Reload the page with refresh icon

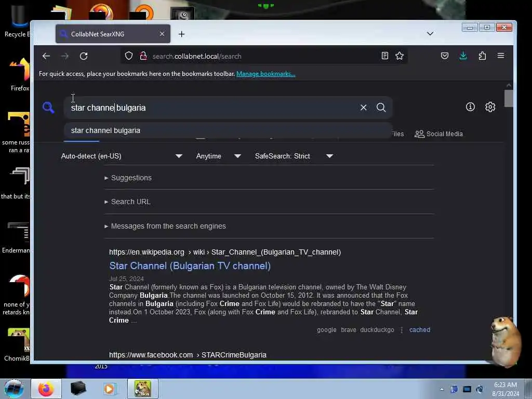[84, 56]
